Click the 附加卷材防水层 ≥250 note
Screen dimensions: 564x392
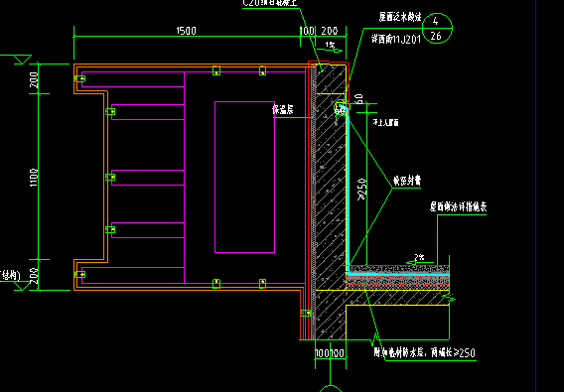coord(424,353)
